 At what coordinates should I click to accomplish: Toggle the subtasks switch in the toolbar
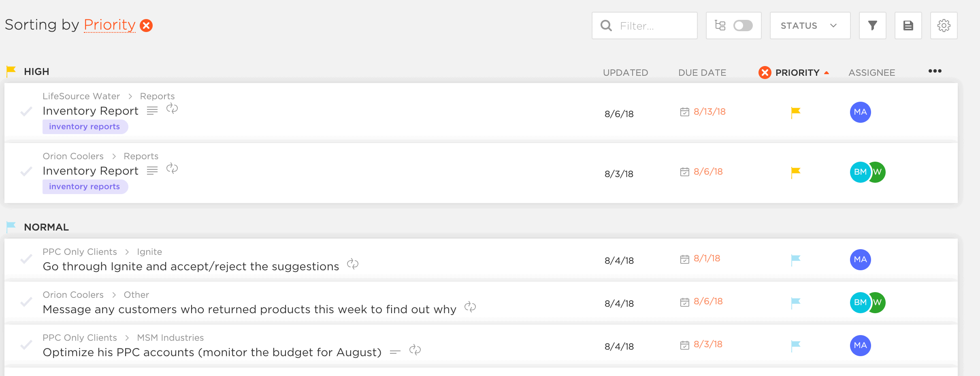coord(743,26)
